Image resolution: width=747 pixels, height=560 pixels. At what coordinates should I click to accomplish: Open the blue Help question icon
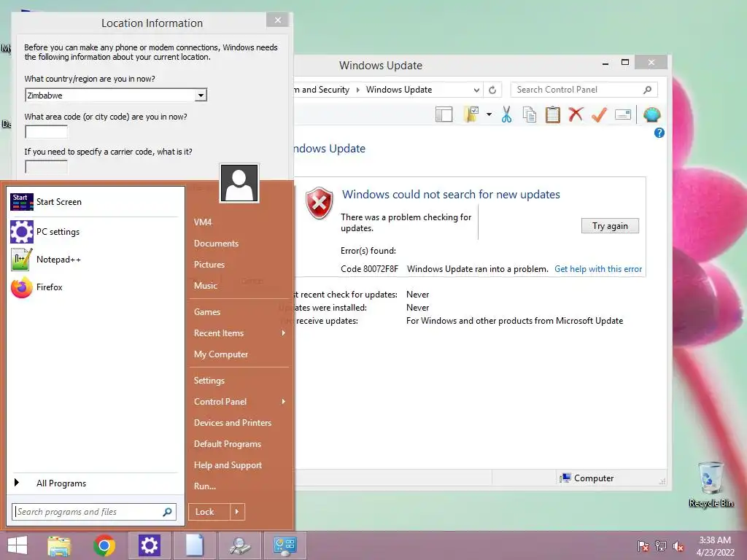tap(659, 133)
